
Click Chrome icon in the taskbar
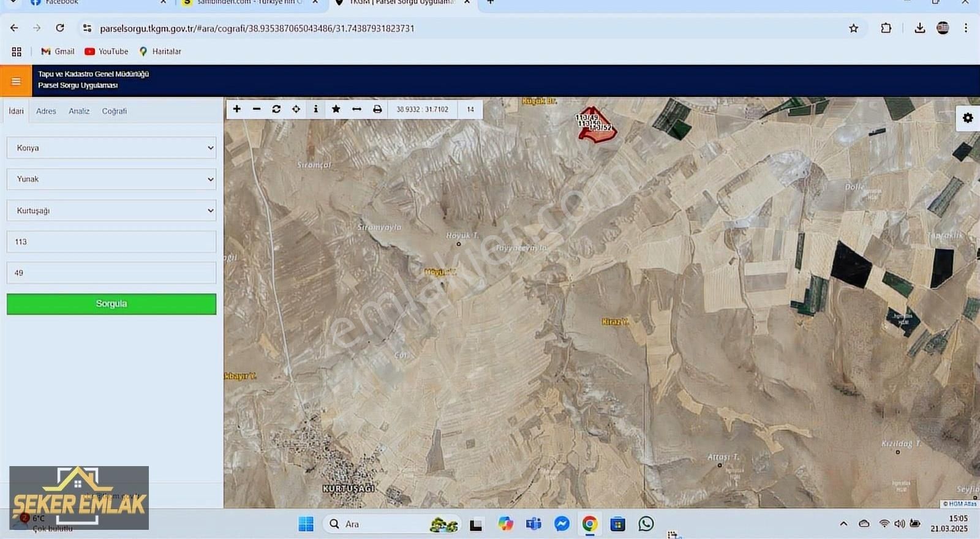click(x=590, y=524)
